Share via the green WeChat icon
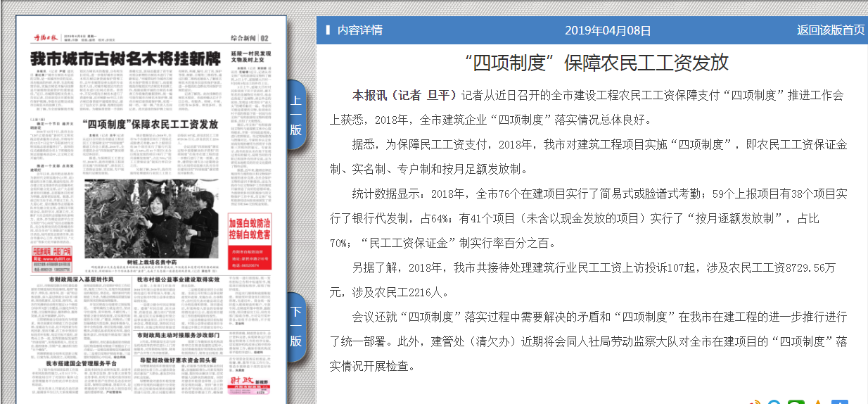This screenshot has height=404, width=868. (x=796, y=402)
